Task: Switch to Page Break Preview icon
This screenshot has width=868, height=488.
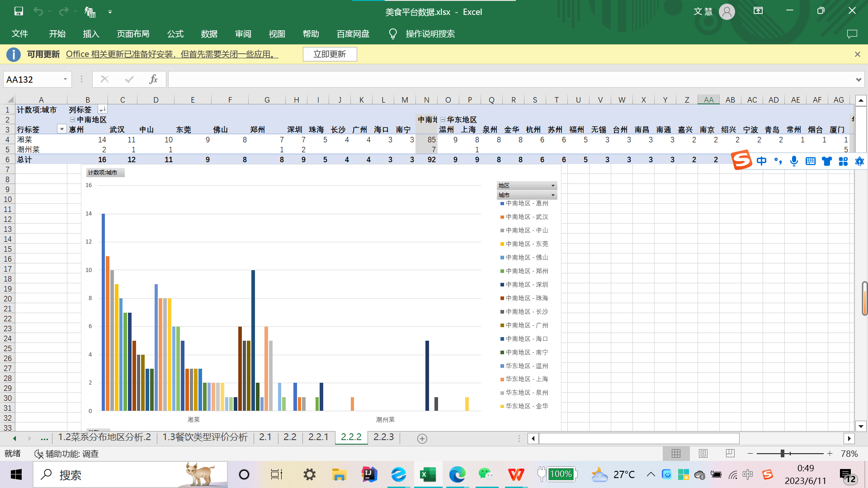Action: (x=730, y=453)
